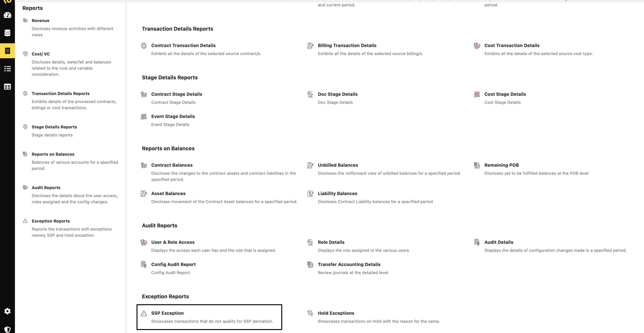The width and height of the screenshot is (644, 333).
Task: Open the dashboard gauge icon in sidebar
Action: 7,15
